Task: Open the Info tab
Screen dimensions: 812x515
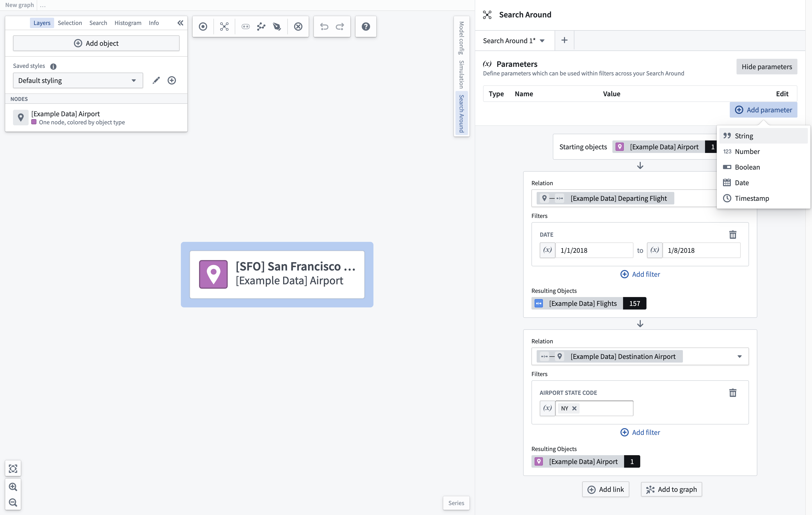Action: pyautogui.click(x=154, y=23)
